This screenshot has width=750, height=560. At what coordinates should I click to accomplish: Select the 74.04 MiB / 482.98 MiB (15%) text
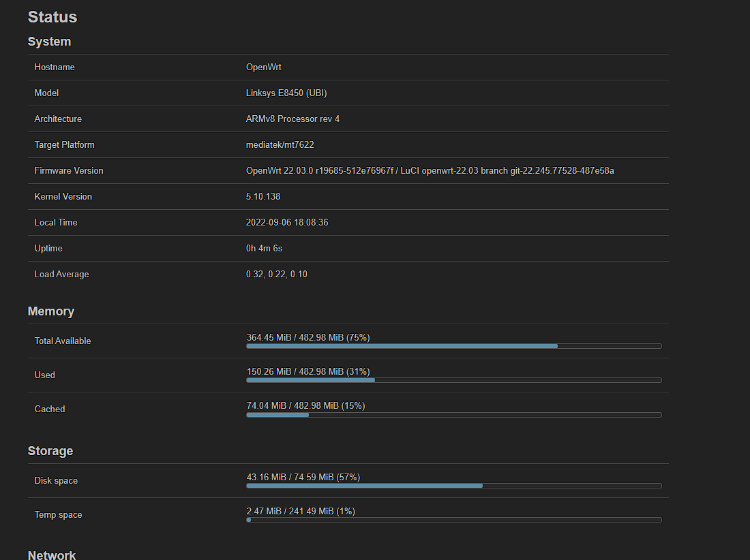tap(305, 405)
